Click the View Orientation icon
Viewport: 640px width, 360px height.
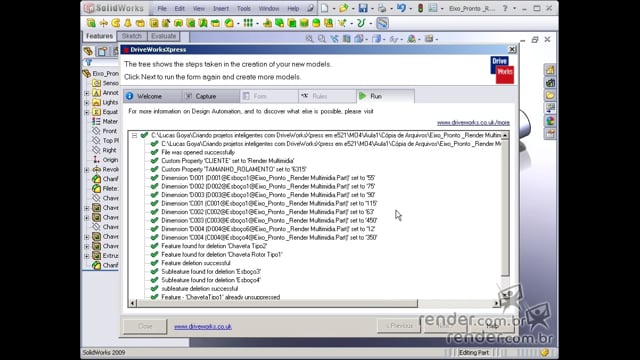(359, 39)
